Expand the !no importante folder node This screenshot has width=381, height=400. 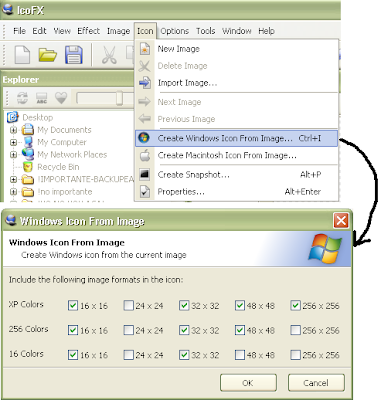[13, 192]
